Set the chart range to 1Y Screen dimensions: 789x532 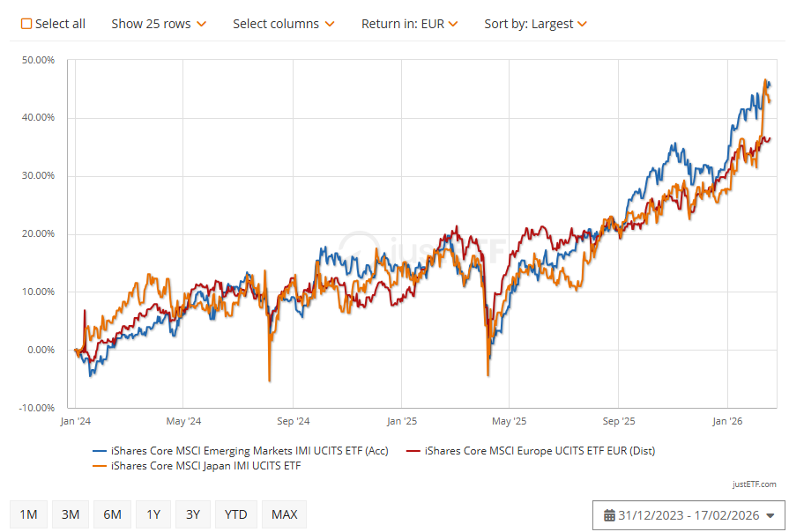click(x=153, y=514)
